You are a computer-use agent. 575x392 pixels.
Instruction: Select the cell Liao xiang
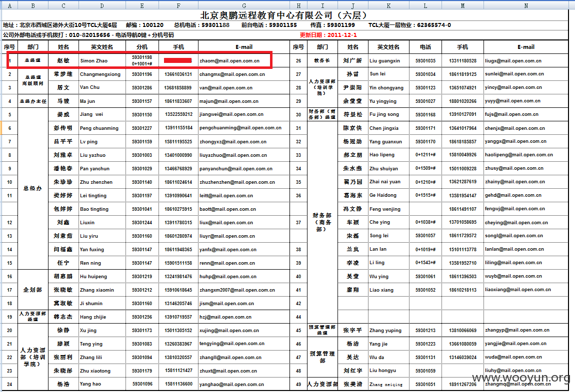tap(381, 290)
